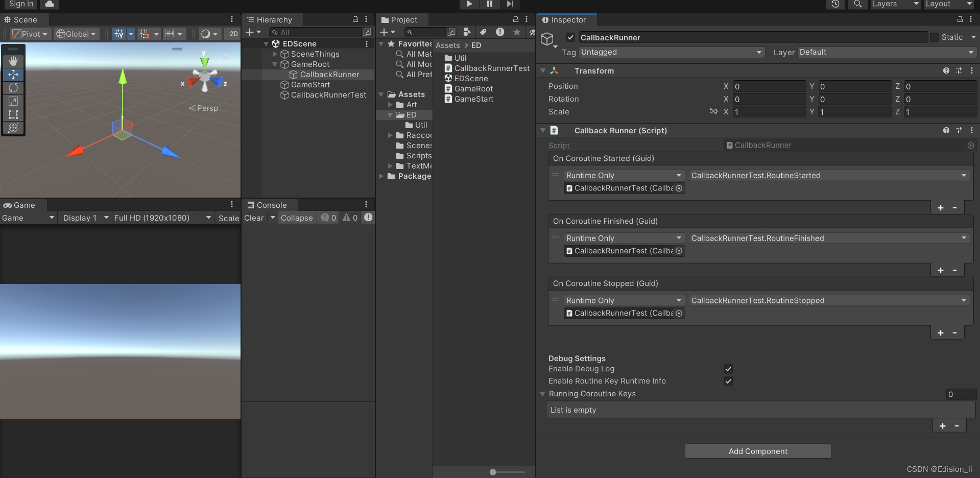Open search by Label in the Project toolbar
Image resolution: width=980 pixels, height=478 pixels.
(483, 32)
